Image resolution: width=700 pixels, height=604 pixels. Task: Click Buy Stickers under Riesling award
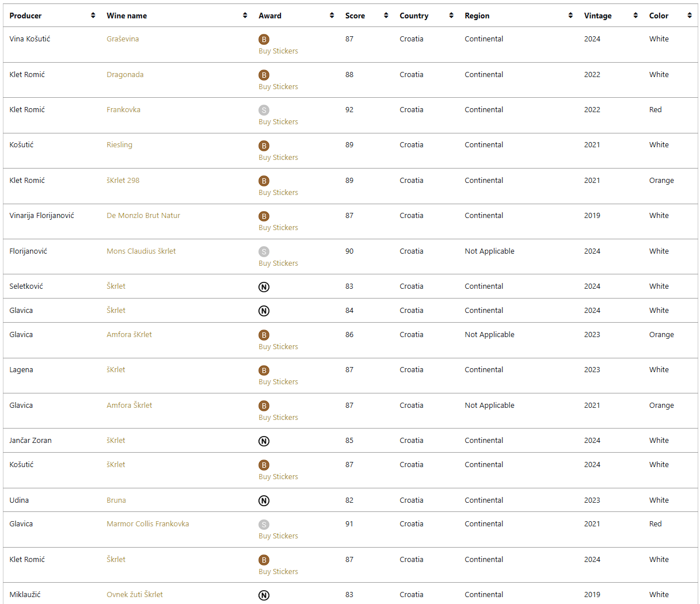point(278,158)
